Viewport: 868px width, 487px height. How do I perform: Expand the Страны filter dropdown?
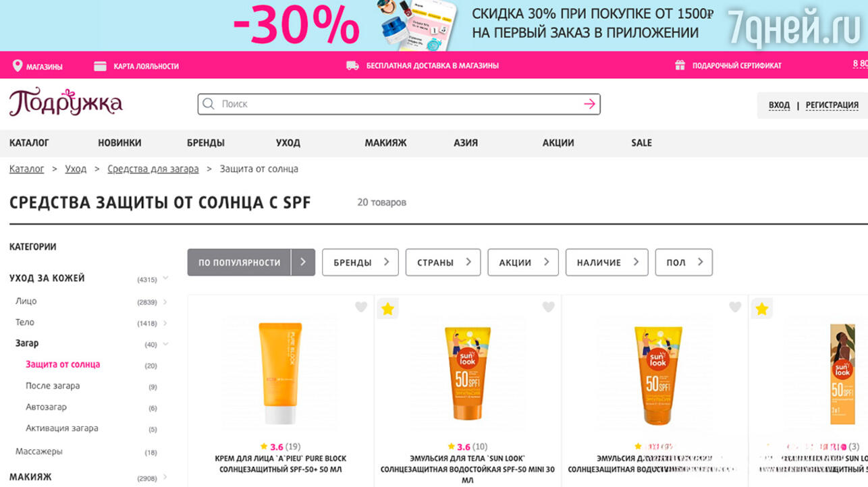pos(443,262)
